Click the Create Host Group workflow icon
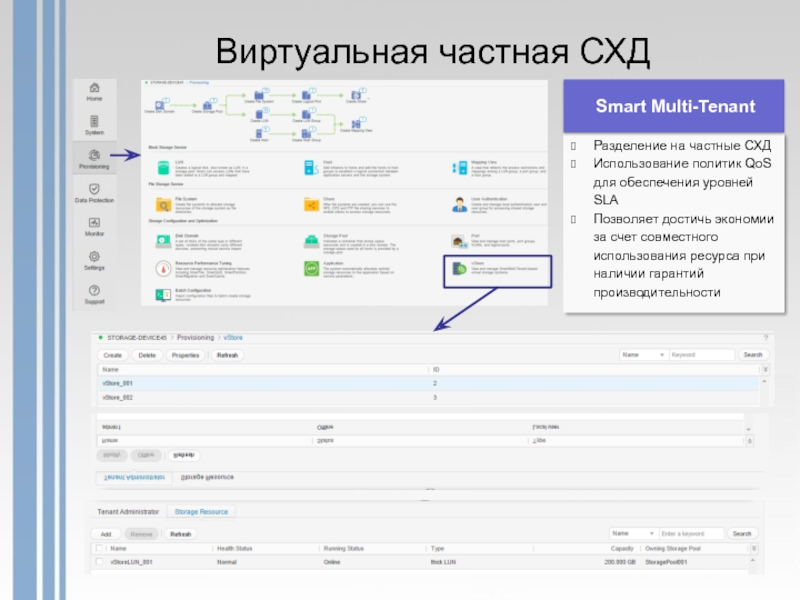This screenshot has width=800, height=600. tap(306, 133)
